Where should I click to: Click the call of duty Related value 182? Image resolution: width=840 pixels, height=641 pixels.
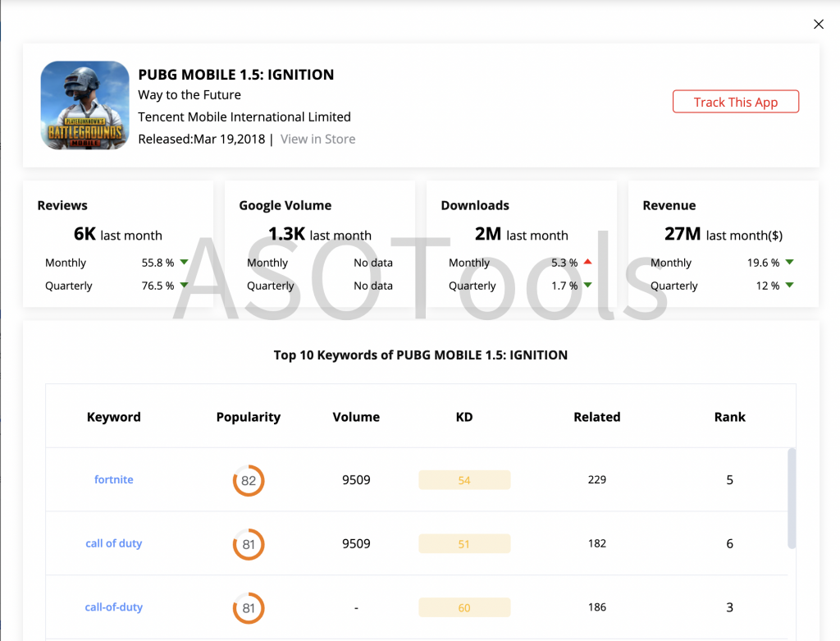(597, 543)
